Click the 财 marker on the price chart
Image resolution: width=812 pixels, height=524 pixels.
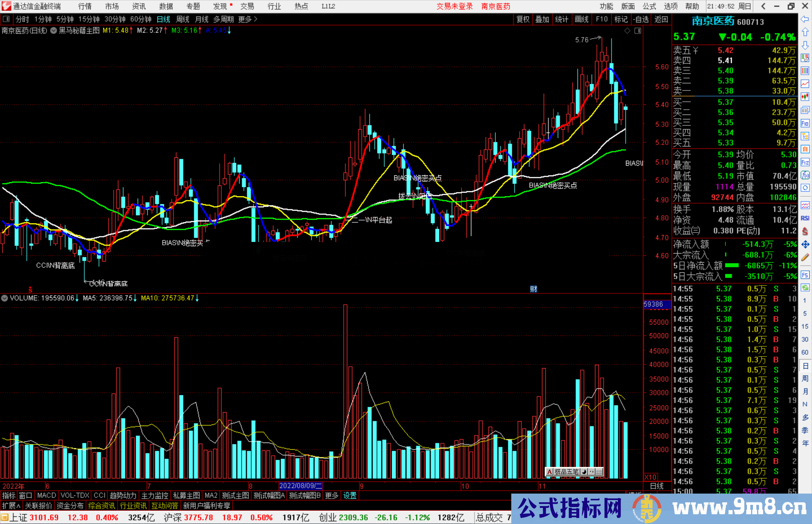pos(533,289)
